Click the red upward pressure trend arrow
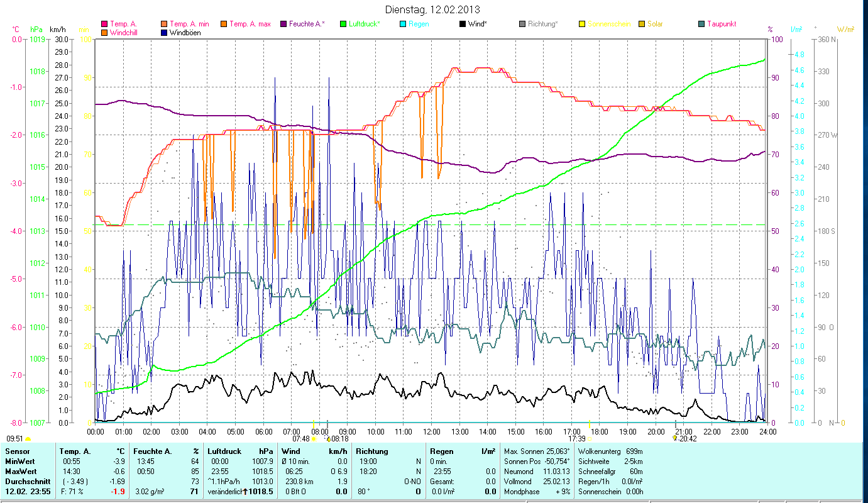Image resolution: width=868 pixels, height=503 pixels. pos(244,492)
